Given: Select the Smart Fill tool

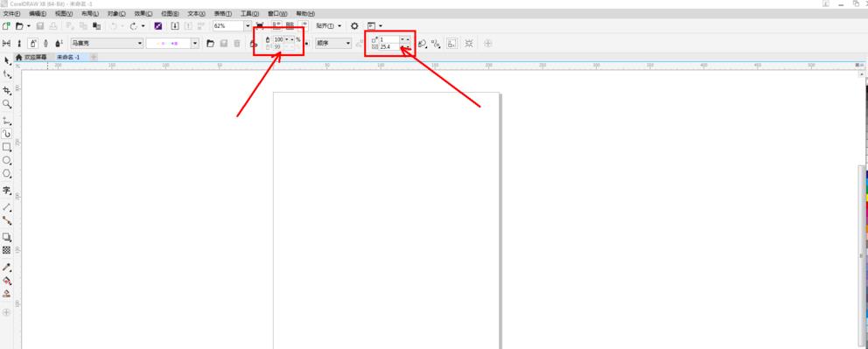Looking at the screenshot, I should [x=7, y=294].
